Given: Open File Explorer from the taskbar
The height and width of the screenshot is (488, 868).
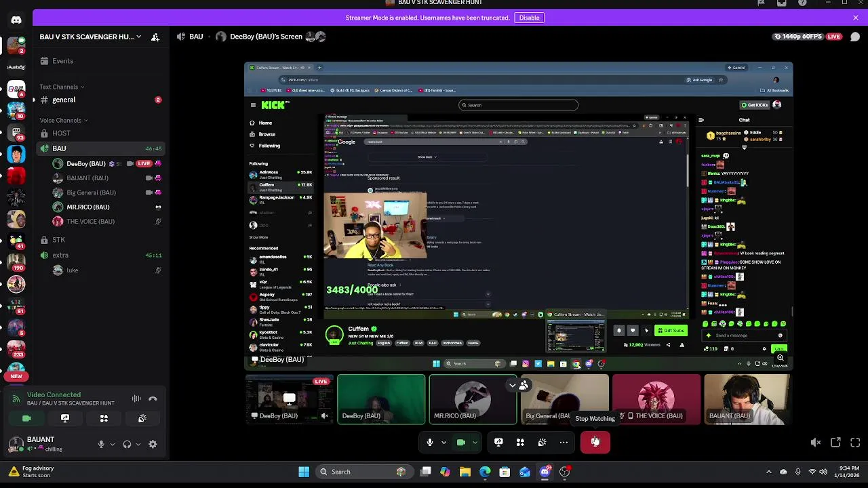Looking at the screenshot, I should click(x=465, y=472).
